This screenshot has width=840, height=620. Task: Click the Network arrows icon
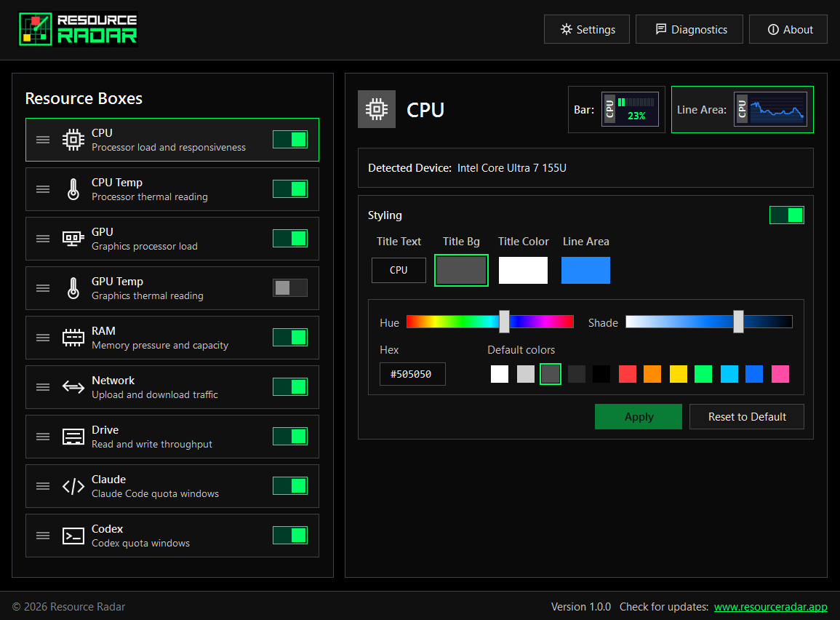coord(73,387)
